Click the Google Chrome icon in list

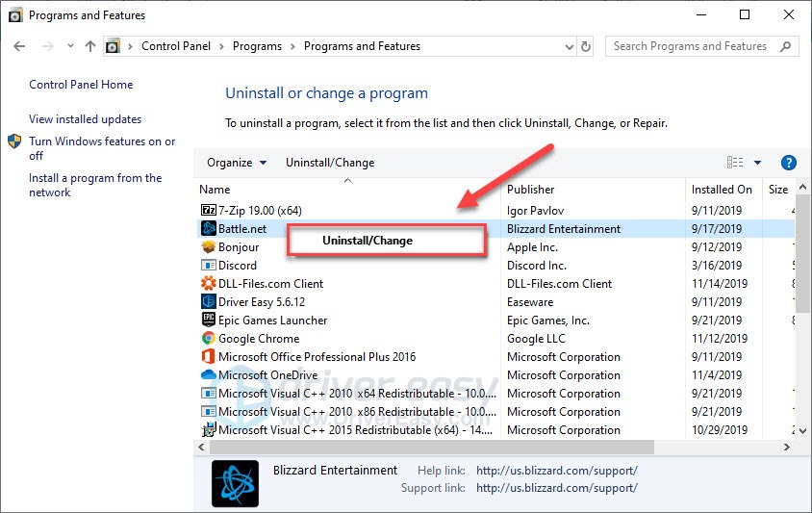pyautogui.click(x=208, y=339)
